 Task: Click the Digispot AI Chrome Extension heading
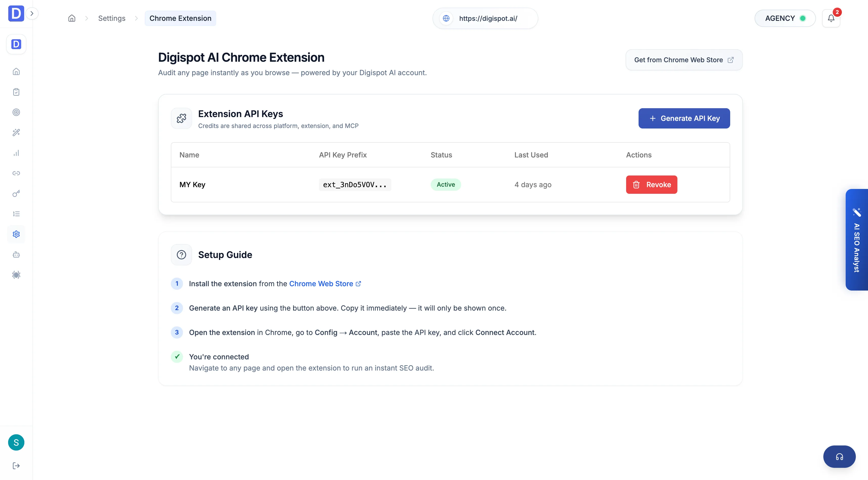coord(241,58)
